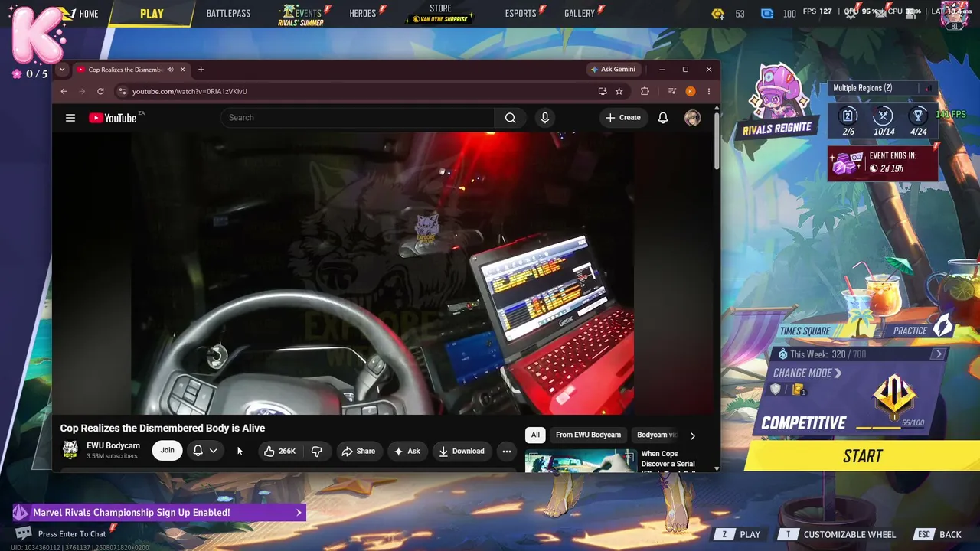
Task: View site information icon in address bar
Action: 121,91
